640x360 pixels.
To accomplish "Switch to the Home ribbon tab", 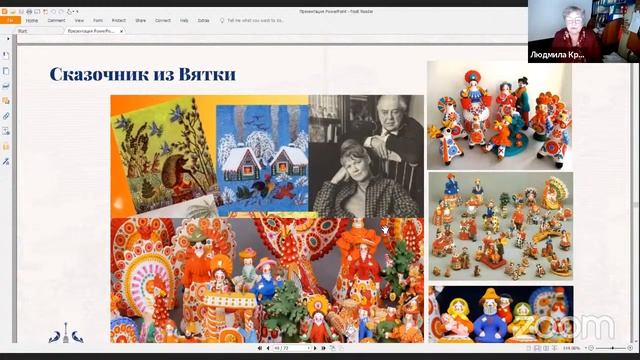I will coord(32,20).
